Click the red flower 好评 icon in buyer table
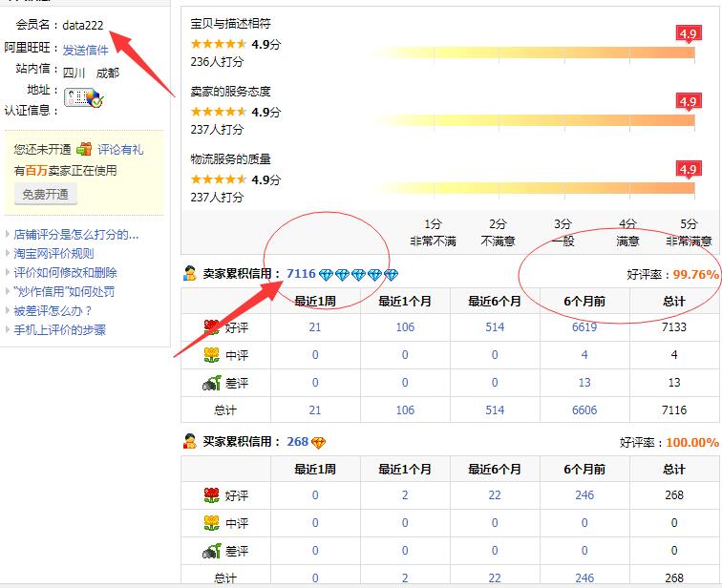 coord(211,495)
